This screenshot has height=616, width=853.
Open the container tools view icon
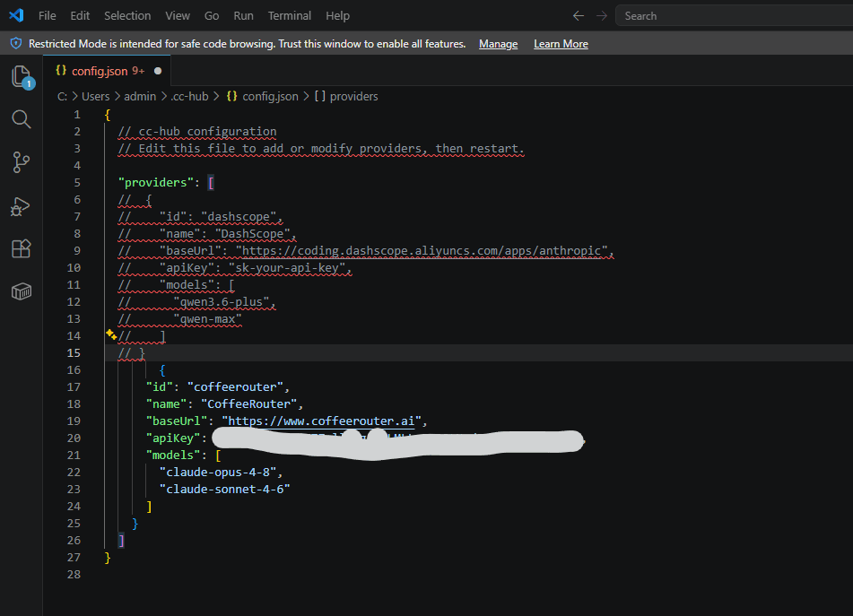[x=22, y=291]
